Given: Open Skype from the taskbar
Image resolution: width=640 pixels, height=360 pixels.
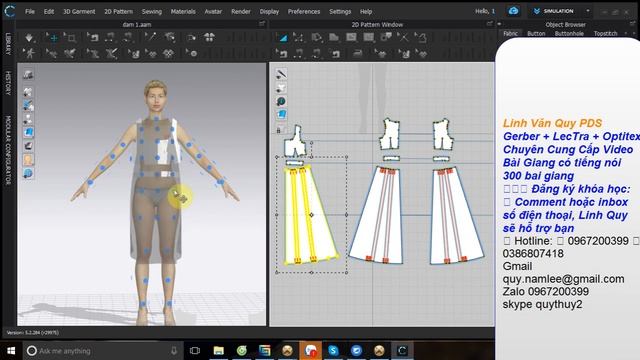Looking at the screenshot, I should coord(333,351).
